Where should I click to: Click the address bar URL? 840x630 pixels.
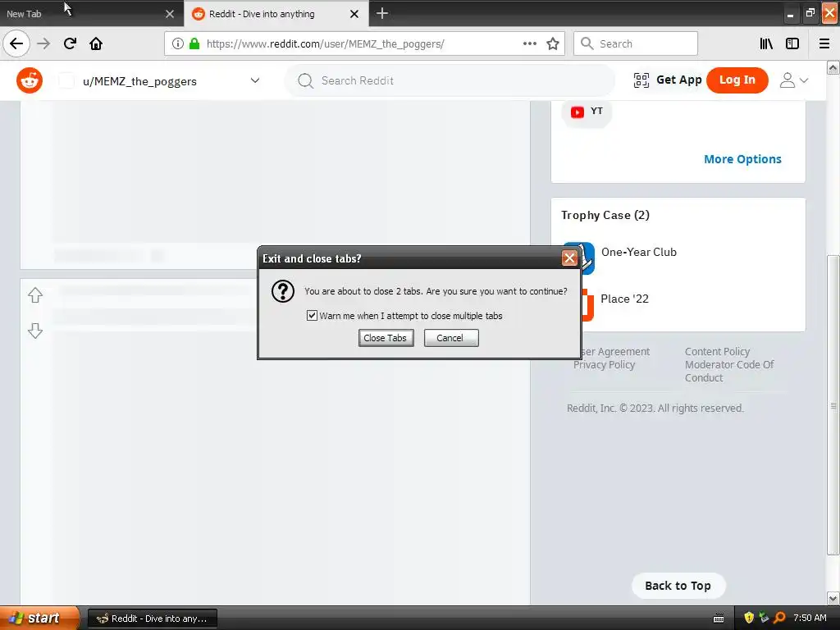[x=325, y=44]
